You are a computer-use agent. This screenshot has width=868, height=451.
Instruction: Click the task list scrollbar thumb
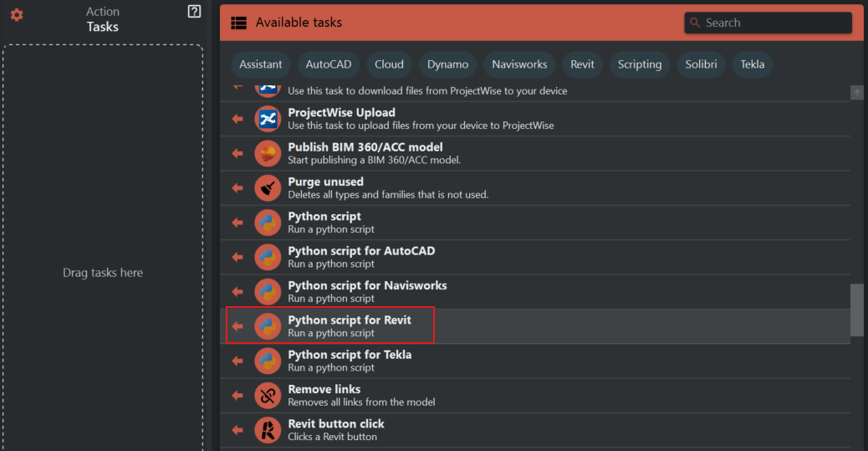pyautogui.click(x=857, y=310)
